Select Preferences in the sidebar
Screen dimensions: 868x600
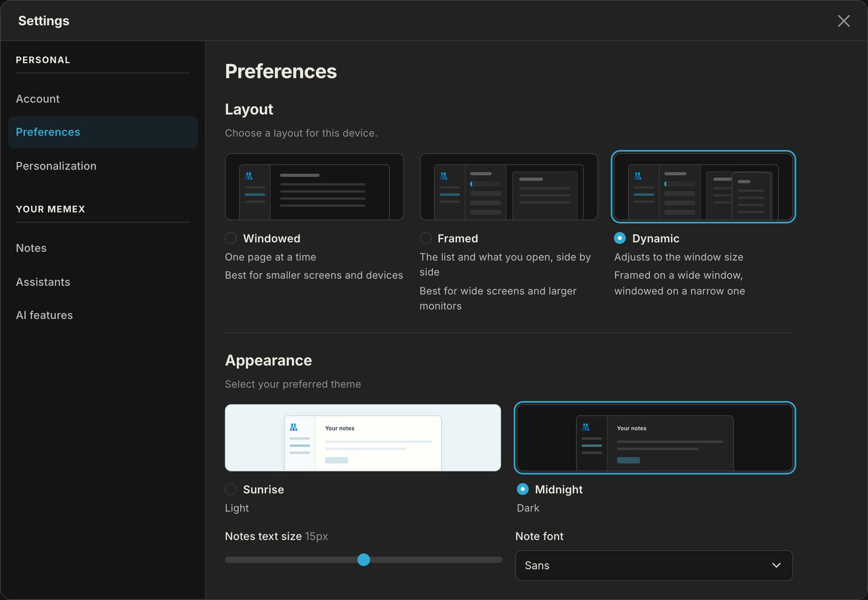click(103, 132)
